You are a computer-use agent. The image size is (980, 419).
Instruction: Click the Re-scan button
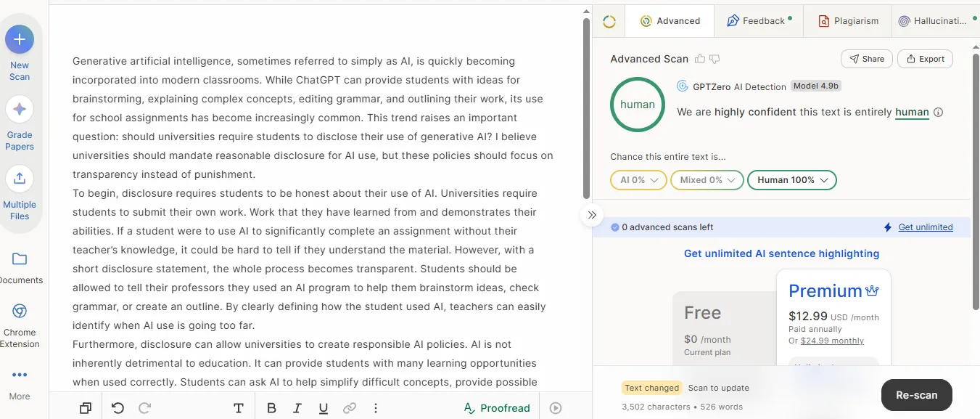916,395
